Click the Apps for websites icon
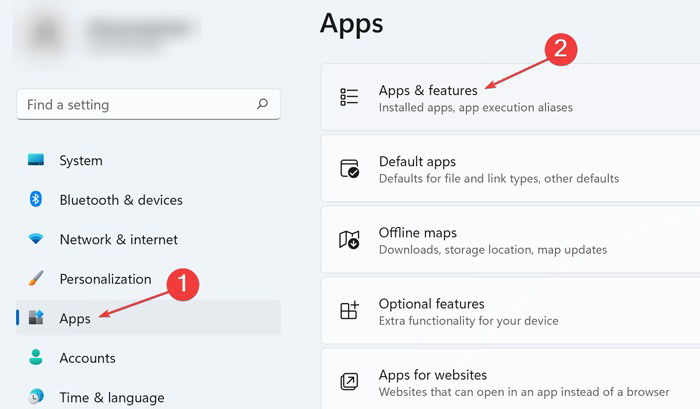700x409 pixels. pyautogui.click(x=349, y=381)
